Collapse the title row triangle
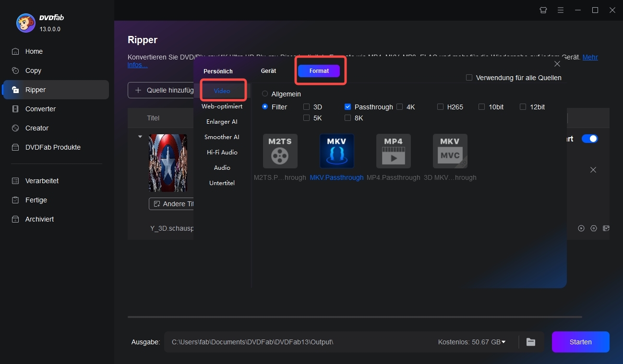The image size is (623, 364). click(x=140, y=137)
